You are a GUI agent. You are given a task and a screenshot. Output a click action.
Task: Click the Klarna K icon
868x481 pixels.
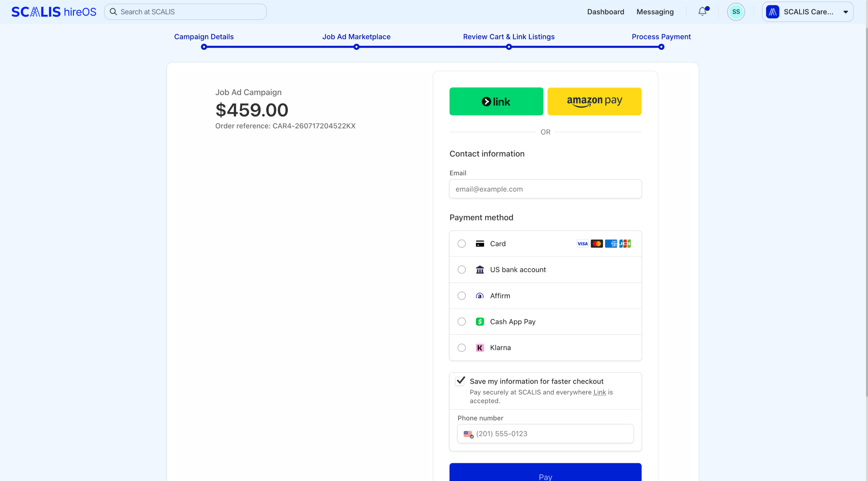pos(480,348)
